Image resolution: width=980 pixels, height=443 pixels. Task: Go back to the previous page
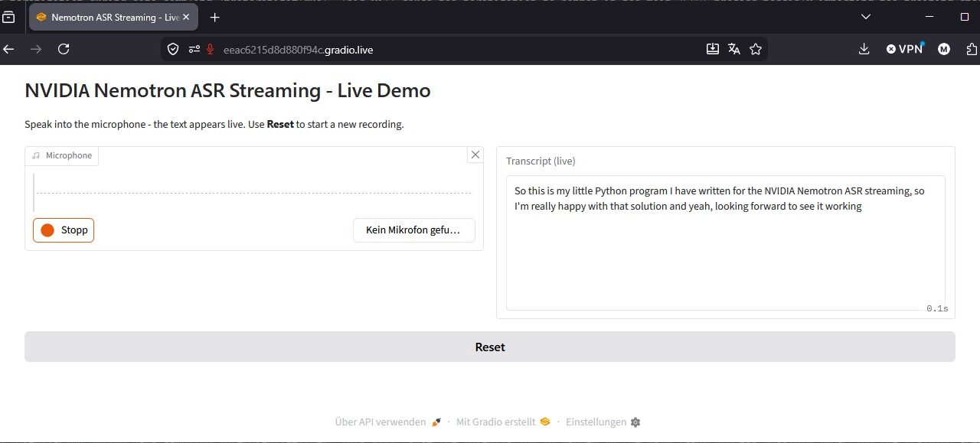pos(9,49)
